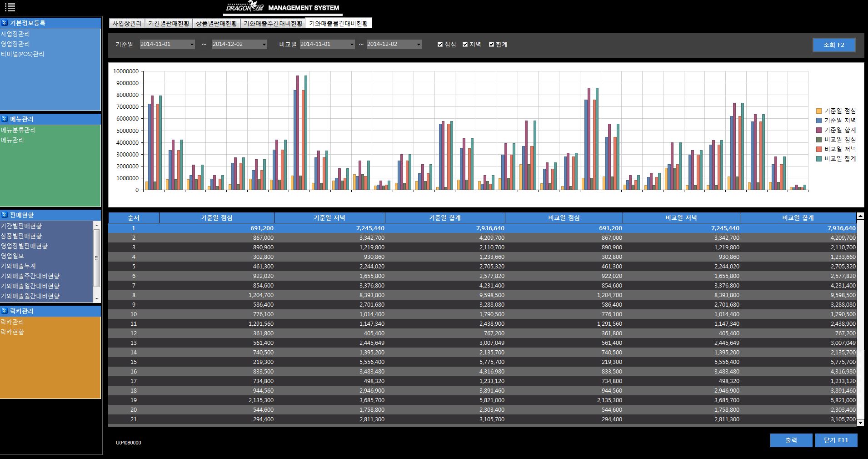The height and width of the screenshot is (459, 868).
Task: Click the table scroll-up arrow icon
Action: point(860,217)
